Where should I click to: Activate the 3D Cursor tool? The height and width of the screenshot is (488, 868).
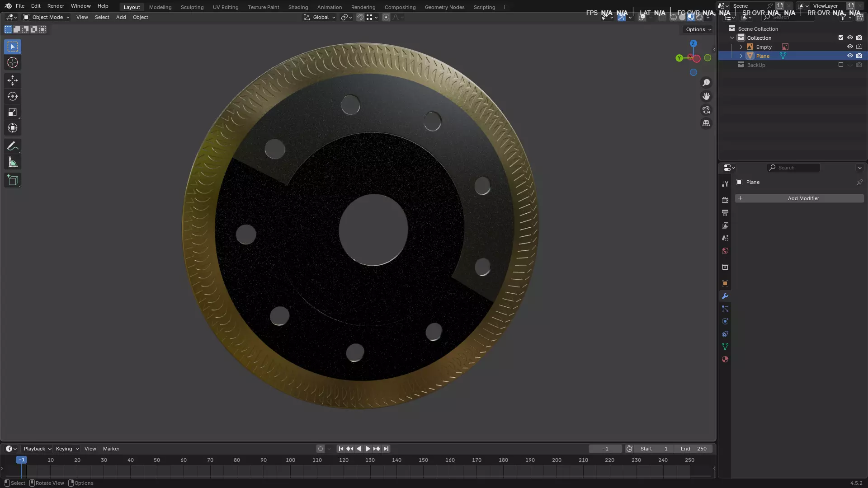tap(13, 62)
